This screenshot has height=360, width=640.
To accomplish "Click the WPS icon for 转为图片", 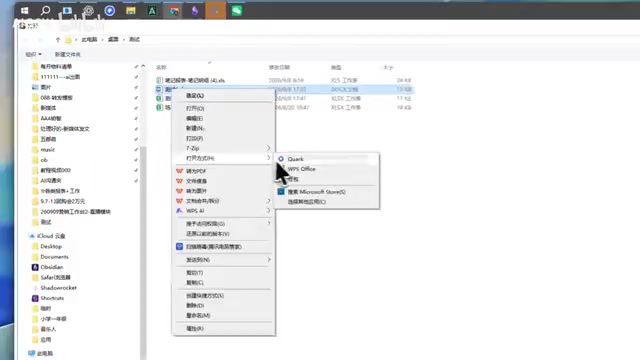I will tap(179, 191).
